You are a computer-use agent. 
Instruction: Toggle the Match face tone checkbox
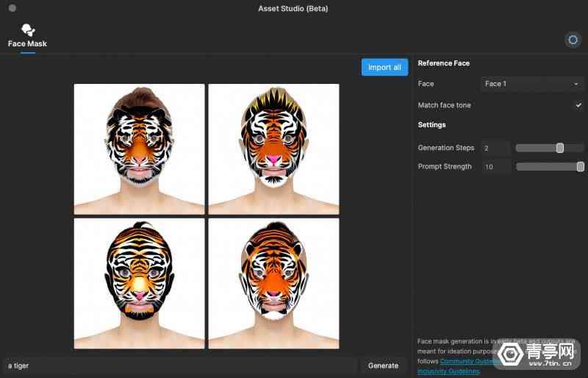coord(578,105)
